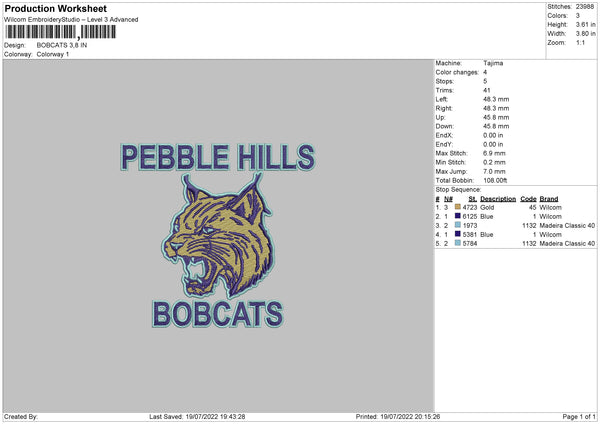Click the dark blue swatch for thread 5381
The width and height of the screenshot is (600, 424).
click(458, 234)
